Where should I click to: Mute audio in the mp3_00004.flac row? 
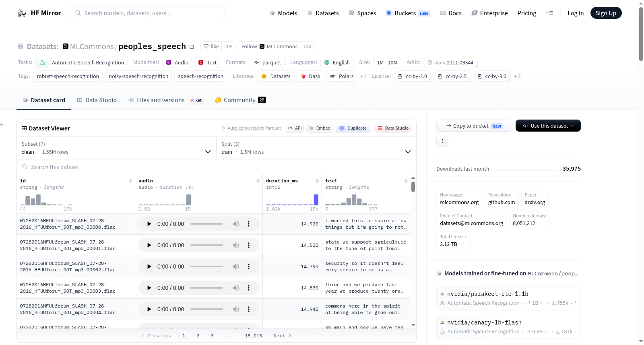[x=236, y=309]
